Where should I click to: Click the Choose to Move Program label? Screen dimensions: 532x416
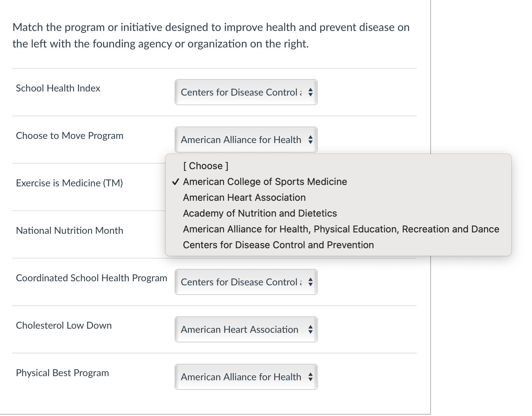(69, 135)
